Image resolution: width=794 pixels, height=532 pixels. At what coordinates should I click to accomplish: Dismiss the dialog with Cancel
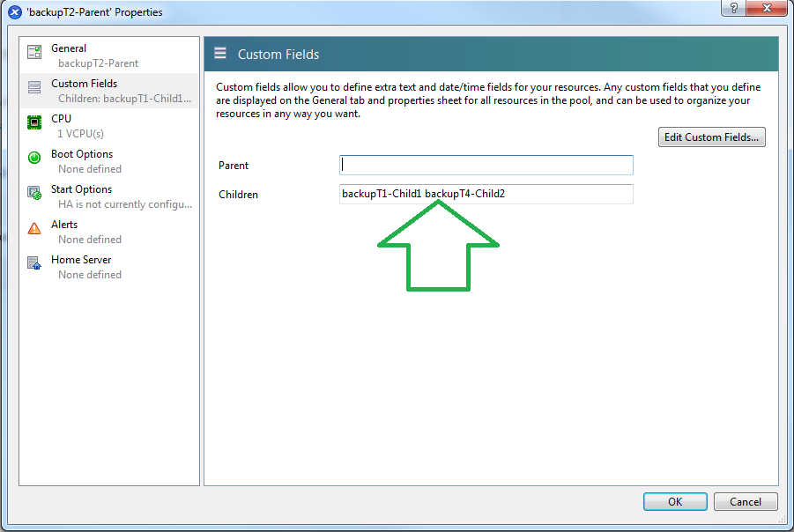coord(746,502)
